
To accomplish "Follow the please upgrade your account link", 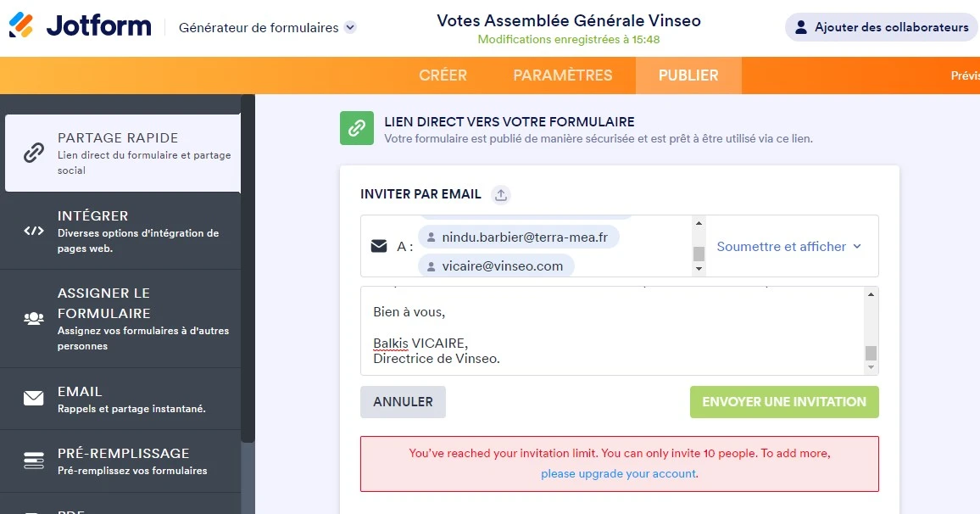I will pyautogui.click(x=619, y=473).
